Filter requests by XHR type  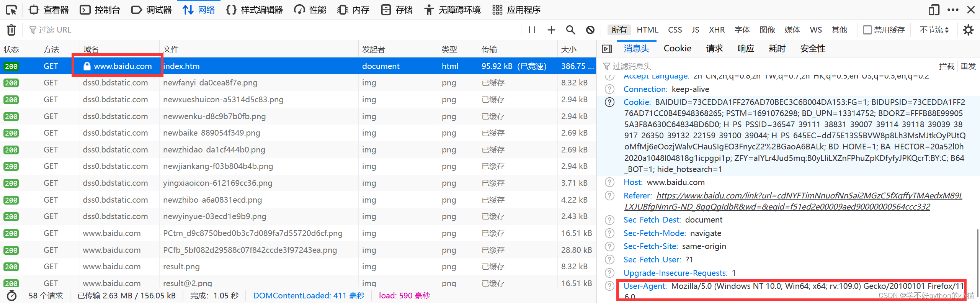pyautogui.click(x=717, y=30)
